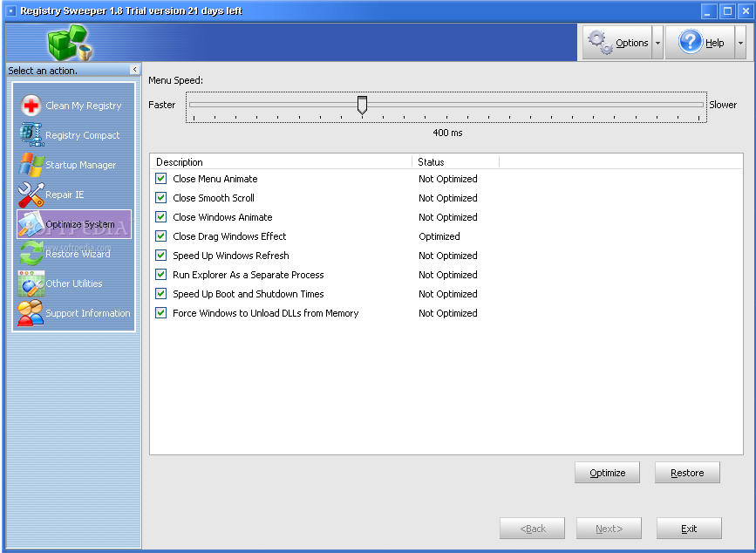Click the Repair IE tools icon
The height and width of the screenshot is (553, 756).
(x=31, y=195)
